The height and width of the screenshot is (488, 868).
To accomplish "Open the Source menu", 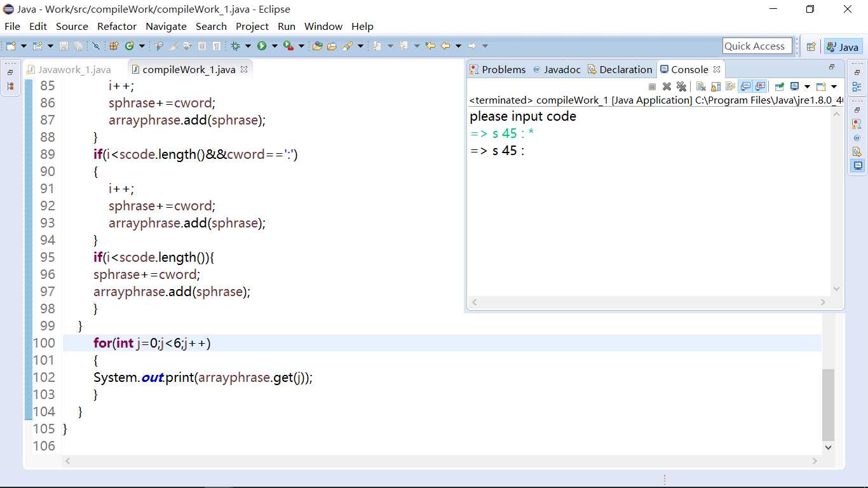I will tap(72, 26).
